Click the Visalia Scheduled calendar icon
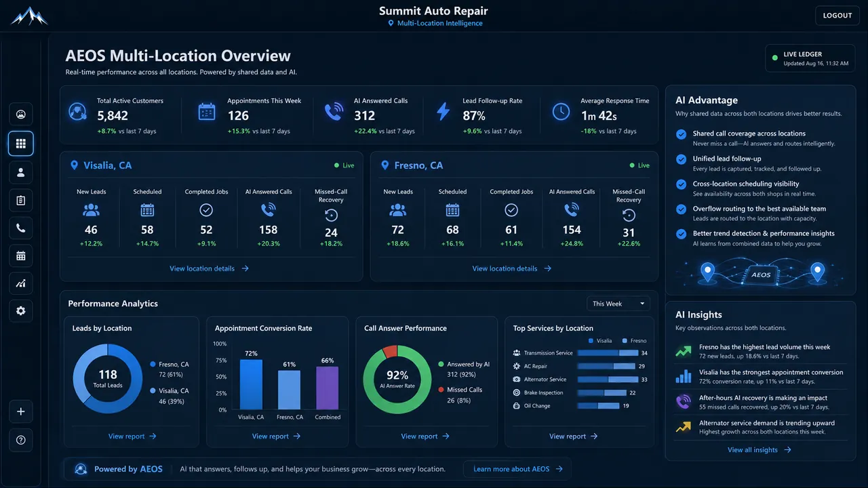This screenshot has width=868, height=488. tap(147, 211)
